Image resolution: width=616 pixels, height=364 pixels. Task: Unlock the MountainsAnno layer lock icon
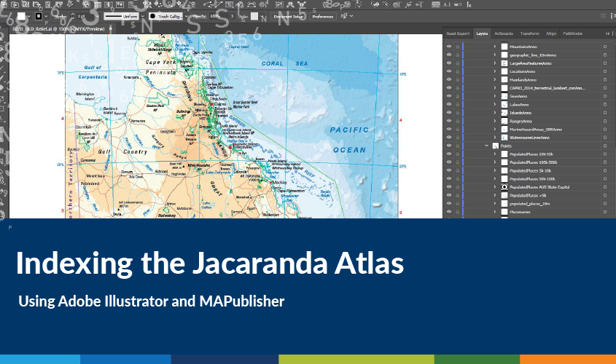[457, 47]
